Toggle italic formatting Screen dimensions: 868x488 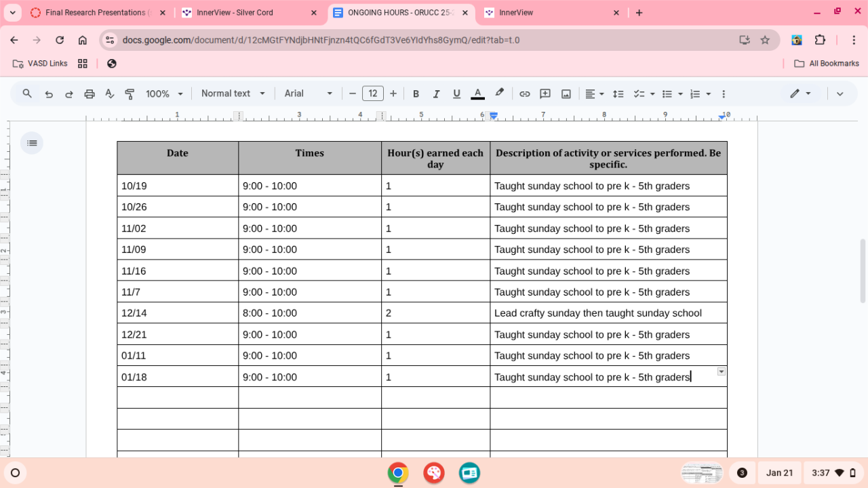click(x=436, y=94)
